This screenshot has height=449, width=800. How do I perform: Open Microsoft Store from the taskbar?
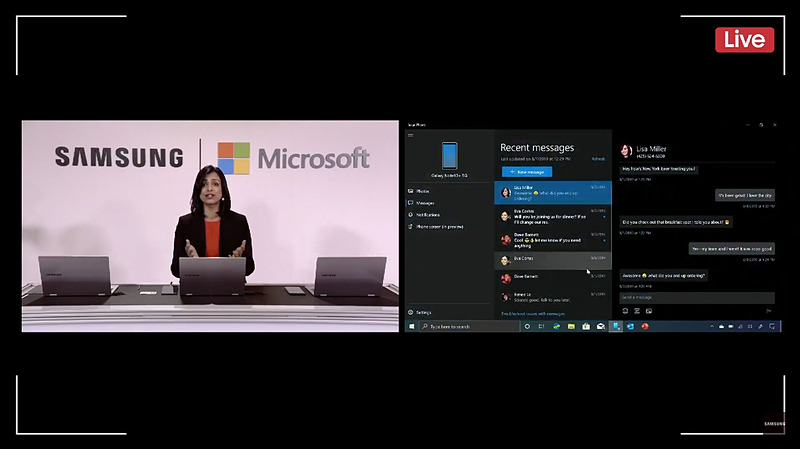click(x=586, y=327)
